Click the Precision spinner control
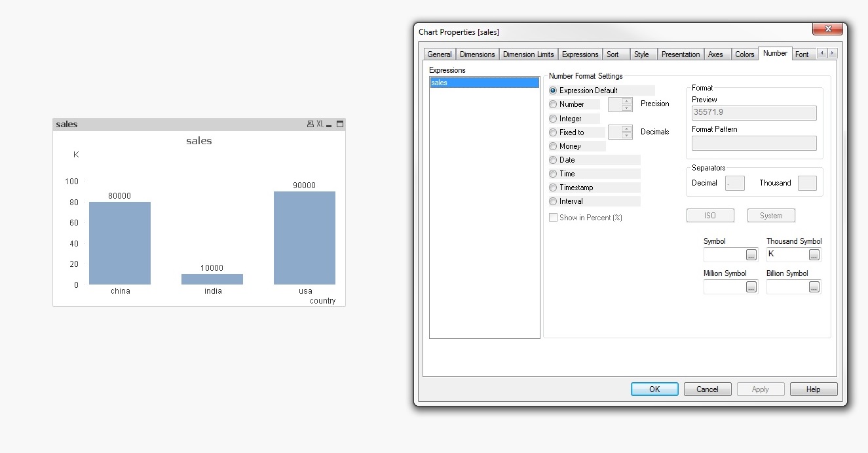868x453 pixels. 620,105
